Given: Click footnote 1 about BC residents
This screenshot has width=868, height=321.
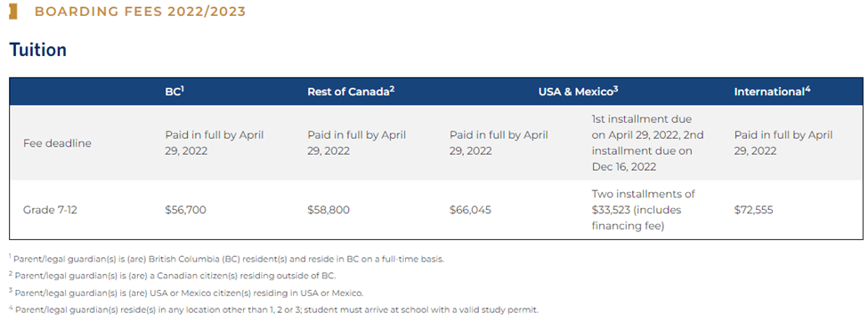Looking at the screenshot, I should (226, 259).
